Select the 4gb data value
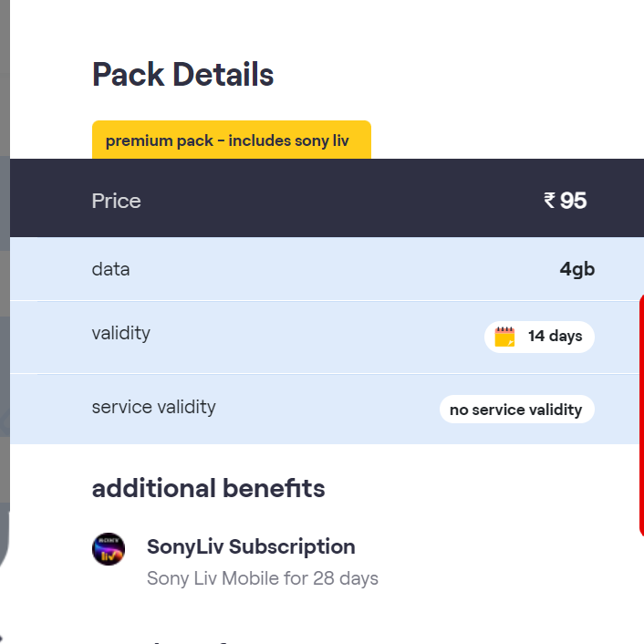 pos(576,270)
